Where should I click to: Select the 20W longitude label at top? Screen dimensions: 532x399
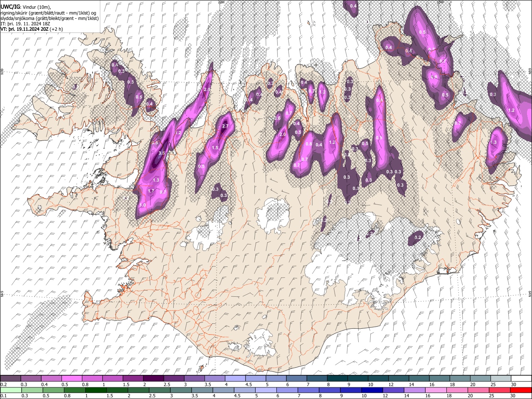(x=221, y=2)
